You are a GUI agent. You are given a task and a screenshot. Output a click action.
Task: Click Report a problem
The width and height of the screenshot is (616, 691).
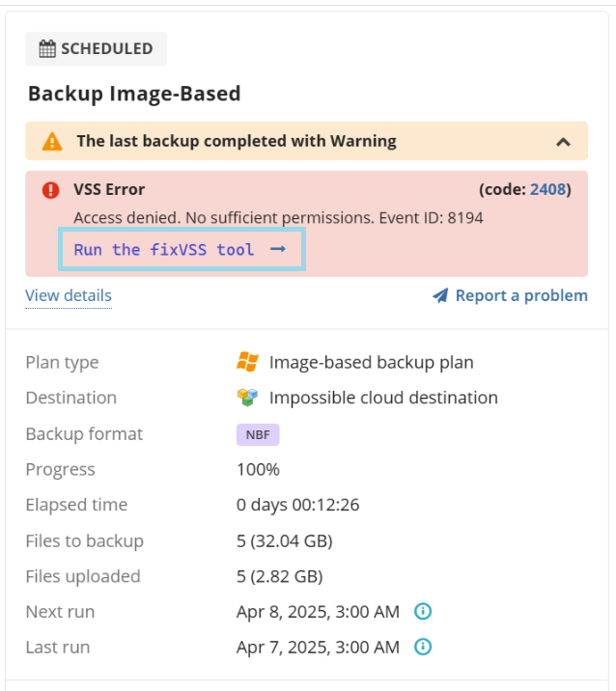point(521,295)
